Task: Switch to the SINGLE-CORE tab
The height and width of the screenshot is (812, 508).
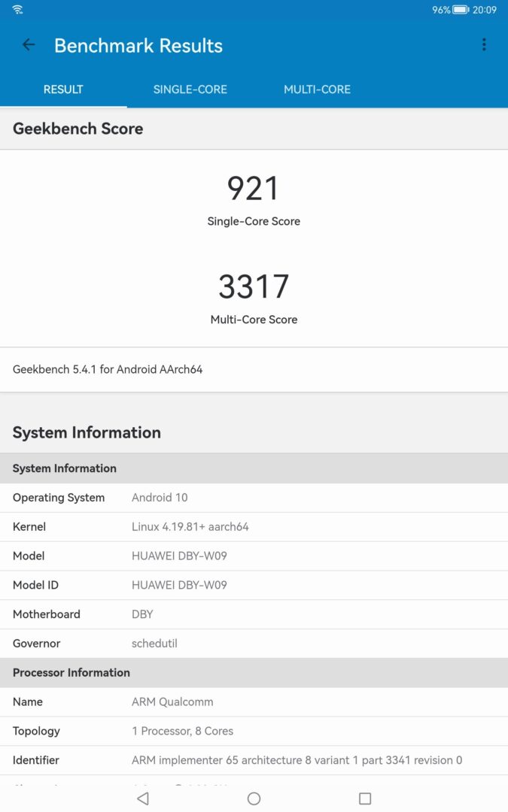Action: (190, 89)
